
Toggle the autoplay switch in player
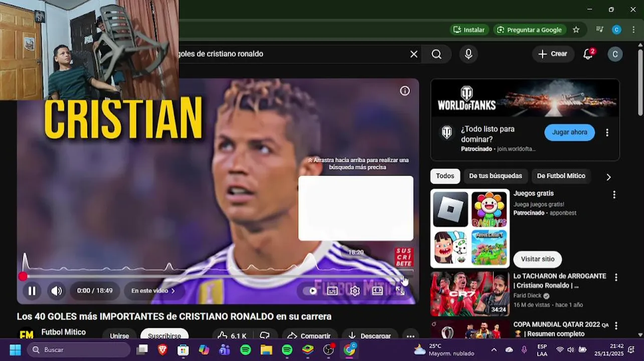tap(311, 291)
